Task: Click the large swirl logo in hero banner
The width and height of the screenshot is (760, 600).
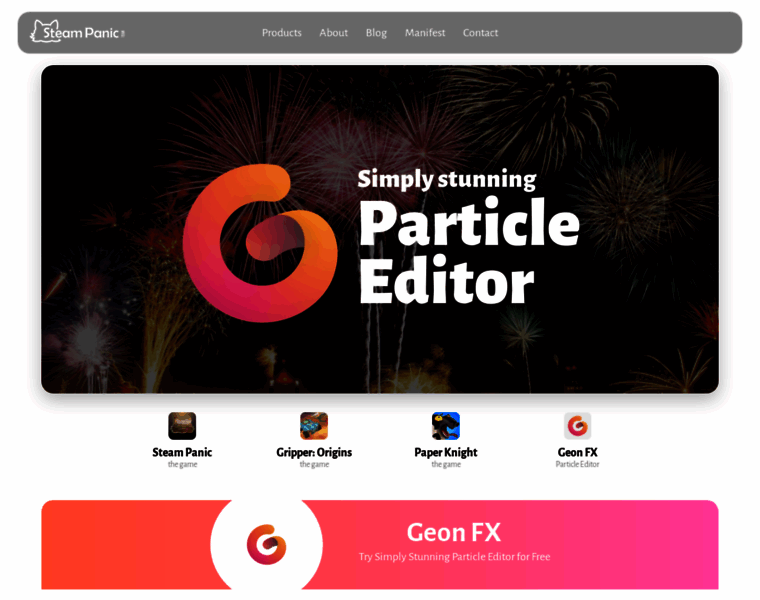Action: (x=260, y=243)
